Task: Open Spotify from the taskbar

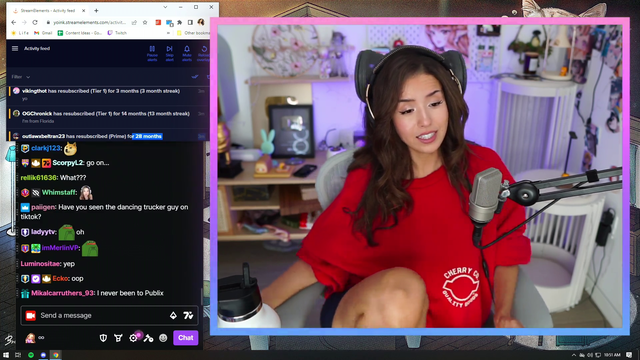Action: pos(31,355)
